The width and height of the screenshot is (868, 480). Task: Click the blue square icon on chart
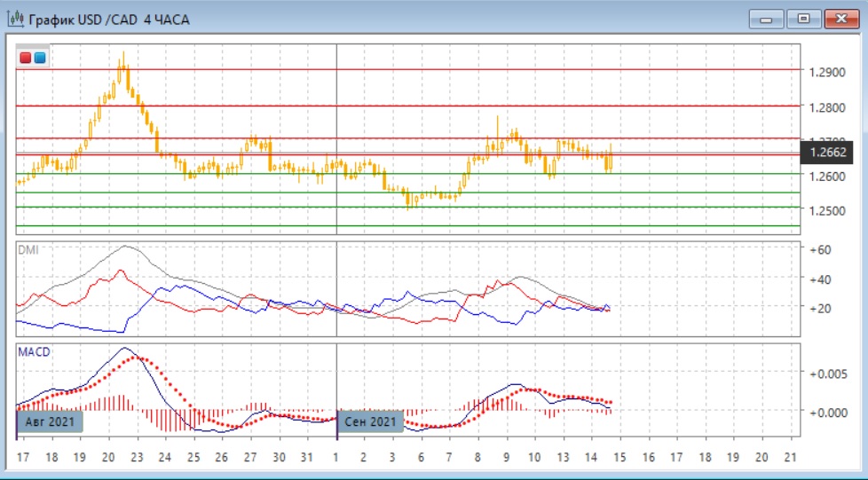coord(40,58)
